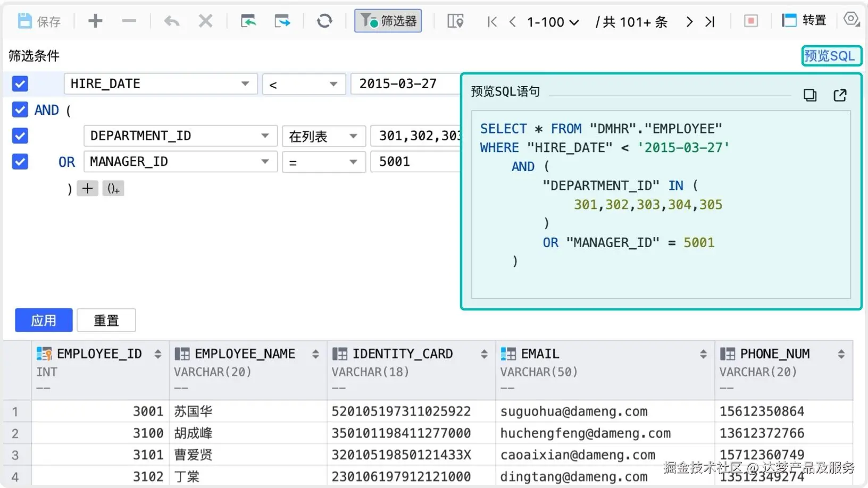Open the equals operator dropdown

pos(323,162)
